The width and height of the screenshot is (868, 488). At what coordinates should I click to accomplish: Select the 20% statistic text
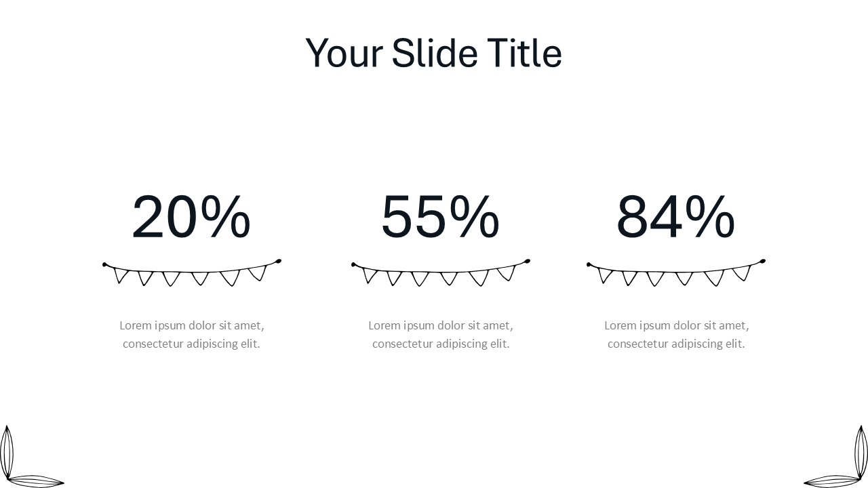pyautogui.click(x=191, y=218)
